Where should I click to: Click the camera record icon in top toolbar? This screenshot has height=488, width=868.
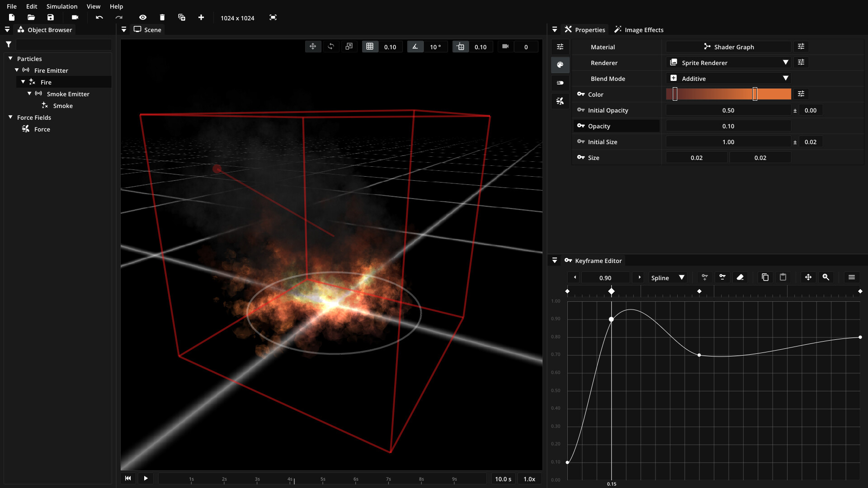point(75,18)
